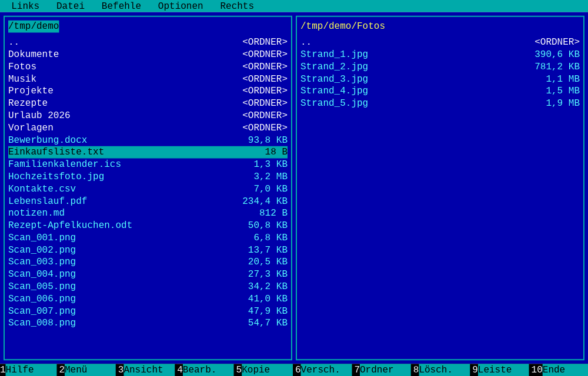This screenshot has height=376, width=588.
Task: Open the Optionen menu
Action: [x=181, y=6]
